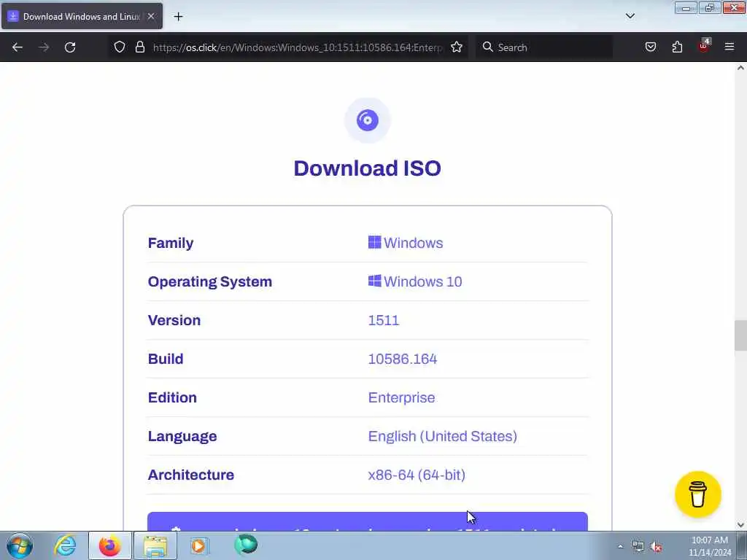Image resolution: width=747 pixels, height=560 pixels.
Task: Click the scrollbar up arrow
Action: click(x=740, y=68)
